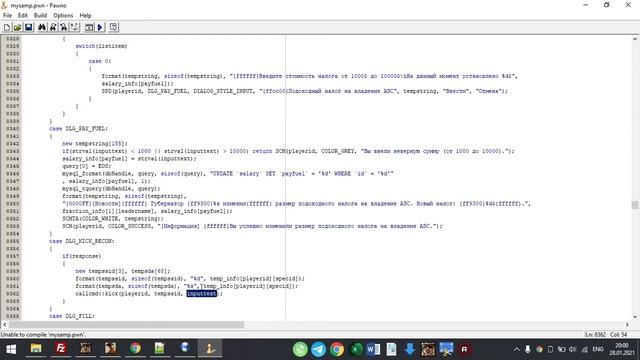640x360 pixels.
Task: Open Word from the taskbar
Action: [373, 349]
